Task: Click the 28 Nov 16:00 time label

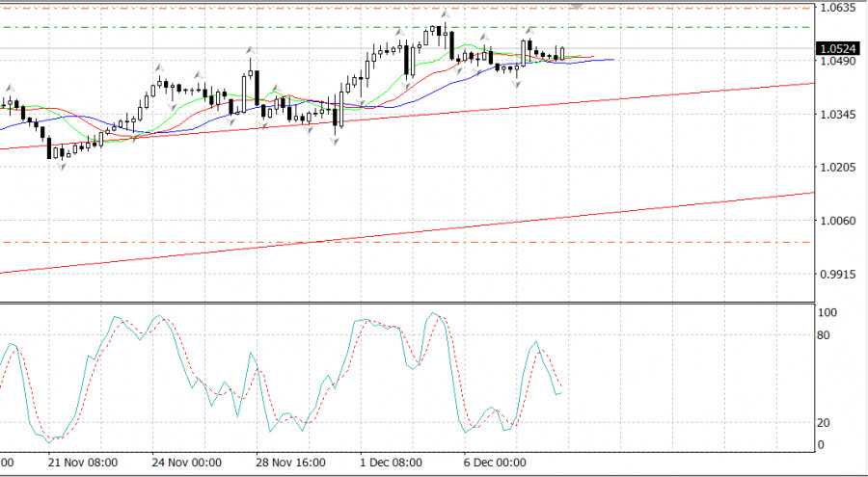Action: (x=290, y=463)
